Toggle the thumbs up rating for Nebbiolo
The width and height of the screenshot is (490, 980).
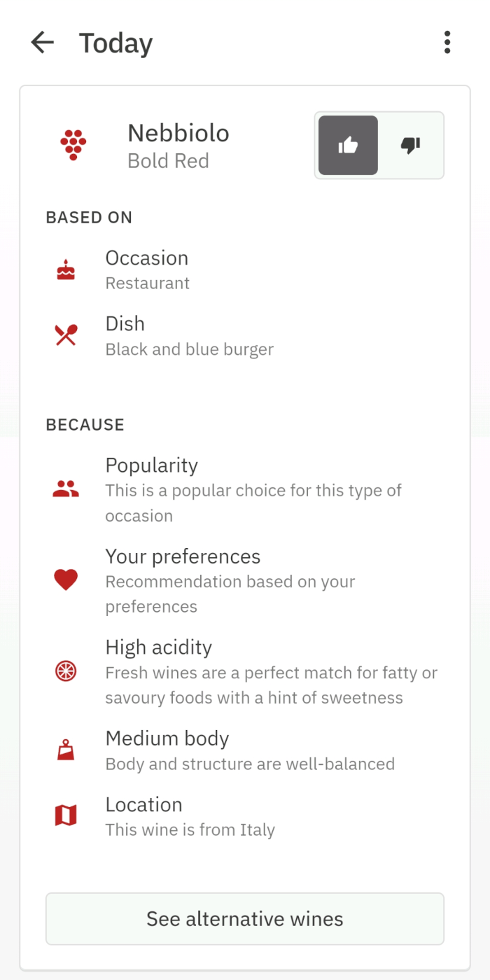[x=348, y=145]
